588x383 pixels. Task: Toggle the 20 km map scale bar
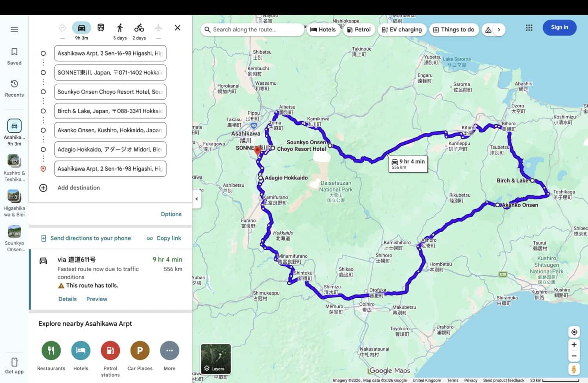tap(555, 380)
